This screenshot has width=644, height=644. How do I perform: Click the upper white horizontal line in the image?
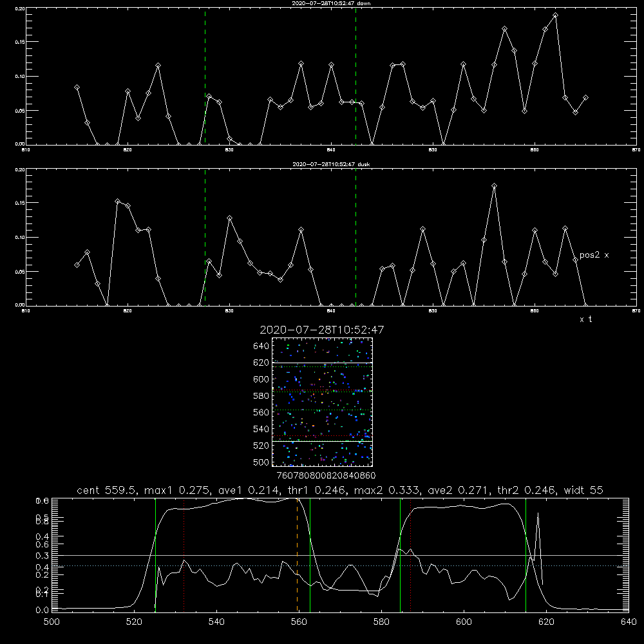pos(322,363)
